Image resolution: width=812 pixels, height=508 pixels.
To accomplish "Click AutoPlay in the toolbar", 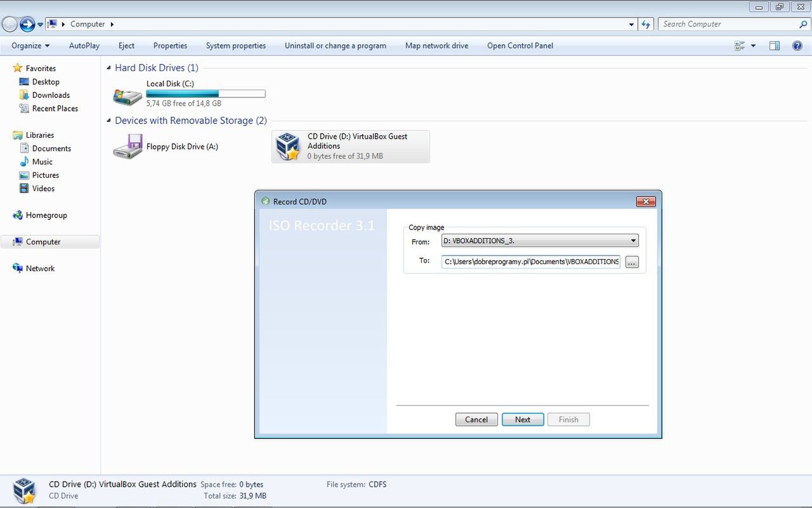I will pyautogui.click(x=84, y=46).
